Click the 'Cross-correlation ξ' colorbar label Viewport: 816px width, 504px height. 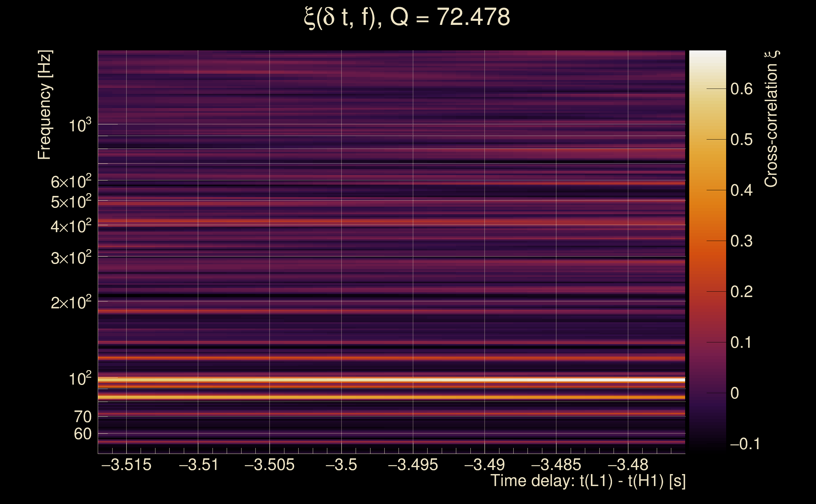coord(771,119)
